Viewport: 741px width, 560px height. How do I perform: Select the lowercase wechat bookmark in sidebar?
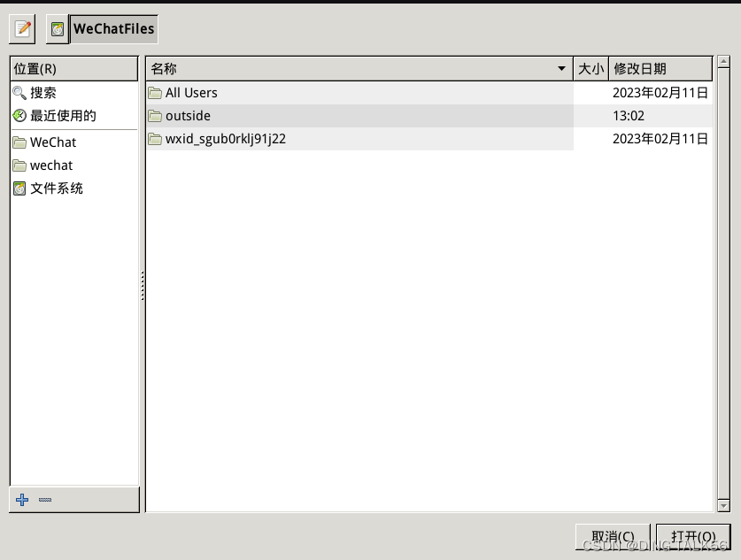pyautogui.click(x=74, y=165)
